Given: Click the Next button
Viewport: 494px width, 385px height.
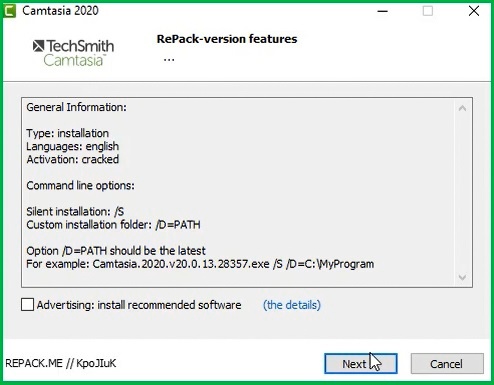Looking at the screenshot, I should click(x=361, y=363).
